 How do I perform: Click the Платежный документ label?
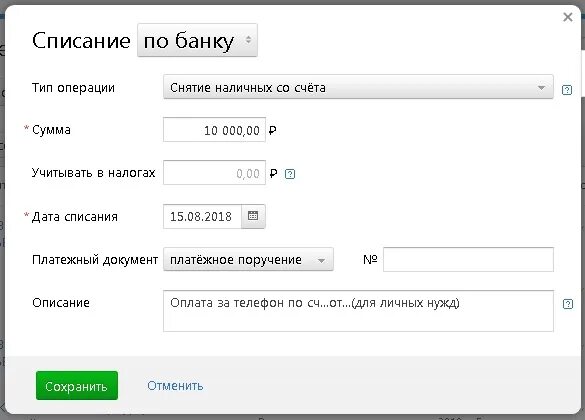coord(95,260)
